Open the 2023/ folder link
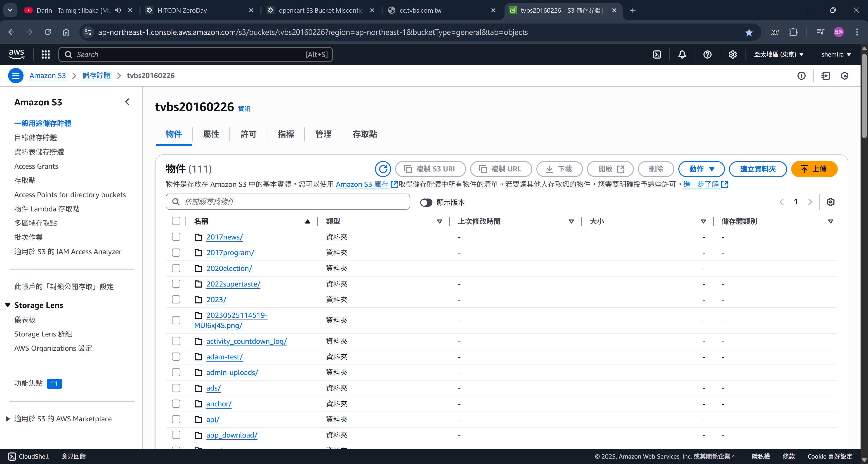Image resolution: width=868 pixels, height=464 pixels. [216, 300]
